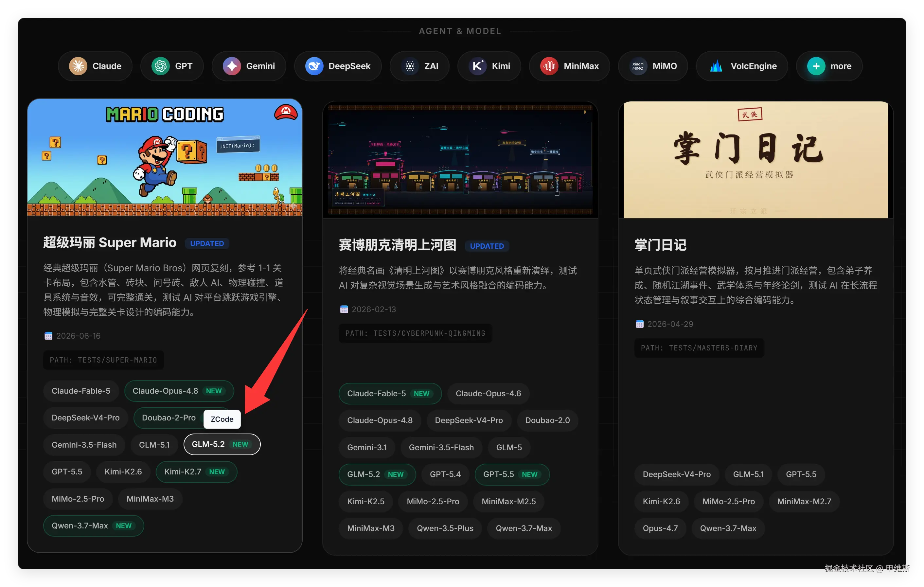Viewport: 924px width, 587px height.
Task: Select the GPT logo icon filter
Action: click(160, 66)
